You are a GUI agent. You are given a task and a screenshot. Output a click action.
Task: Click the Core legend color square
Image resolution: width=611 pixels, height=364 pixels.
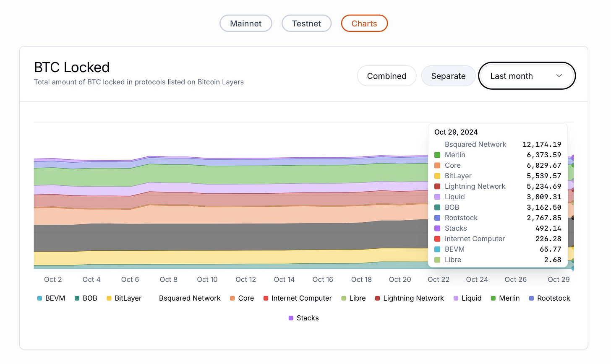pos(232,299)
